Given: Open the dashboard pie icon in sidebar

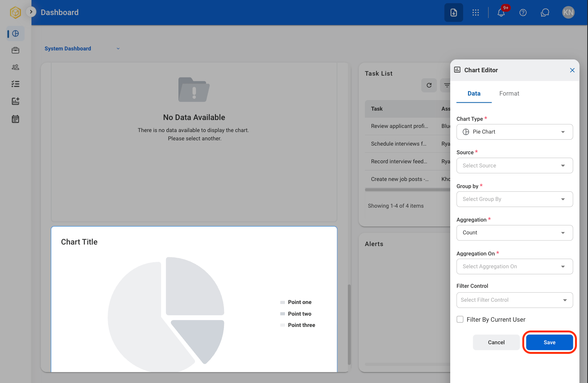Looking at the screenshot, I should coord(15,34).
